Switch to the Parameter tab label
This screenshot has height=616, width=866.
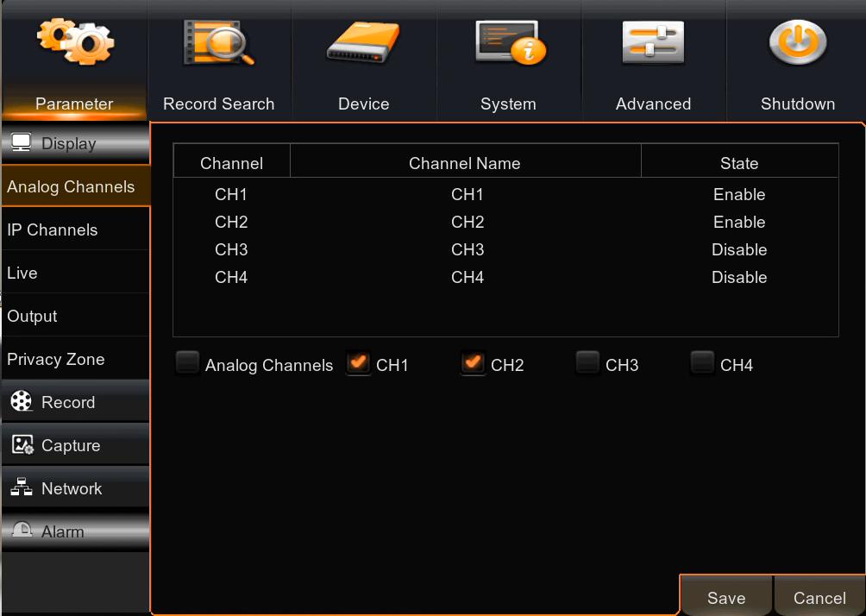(74, 104)
